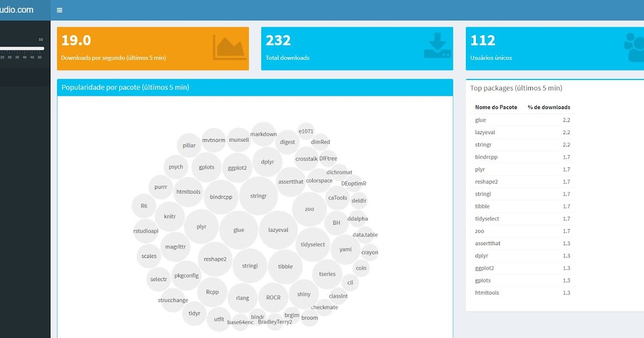Select the ggplot2 bubble in the chart
Screen dimensions: 644x338
(237, 167)
